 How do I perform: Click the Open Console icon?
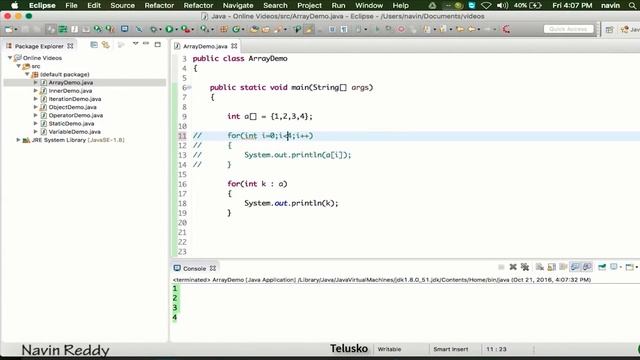point(630,267)
